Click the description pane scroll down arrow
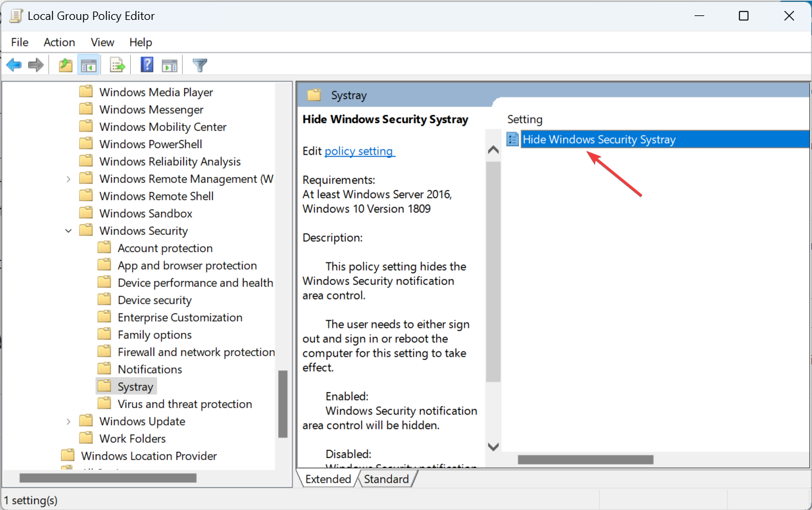The image size is (812, 510). 493,446
